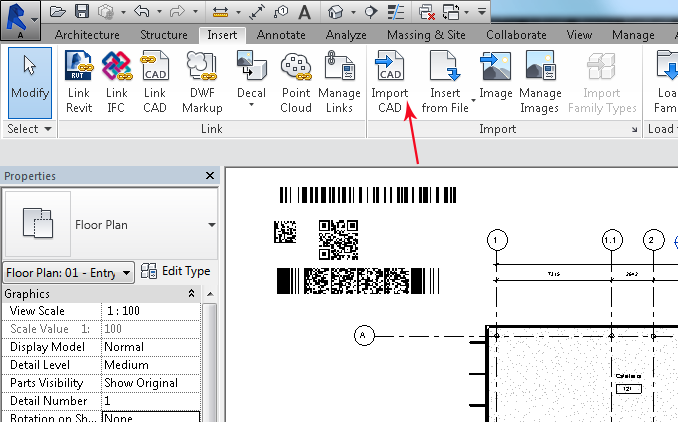Viewport: 678px width, 422px height.
Task: Click the Open folder icon in quick access toolbar
Action: tap(58, 12)
